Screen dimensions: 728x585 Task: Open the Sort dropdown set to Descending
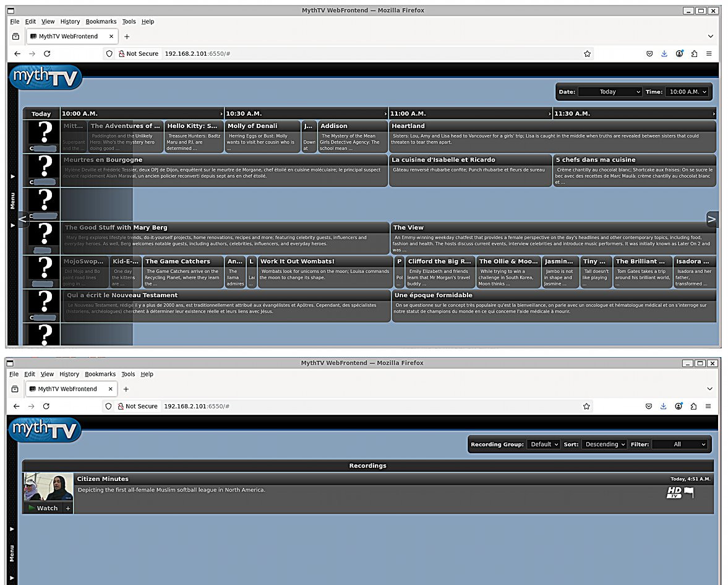click(x=604, y=444)
